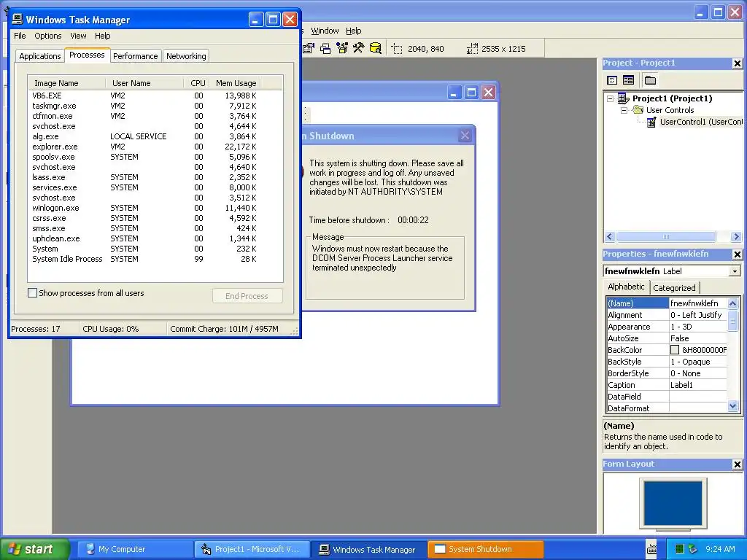This screenshot has width=747, height=560.
Task: Click the View Object icon in Project panel
Action: (x=628, y=80)
